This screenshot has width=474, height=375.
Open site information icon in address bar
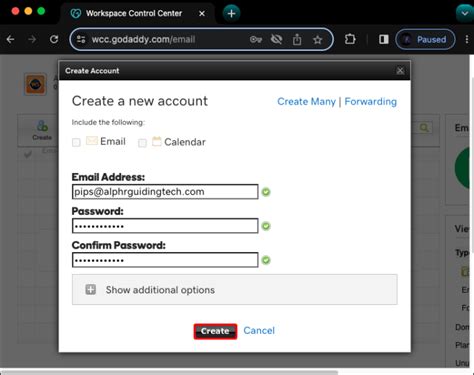click(x=81, y=39)
